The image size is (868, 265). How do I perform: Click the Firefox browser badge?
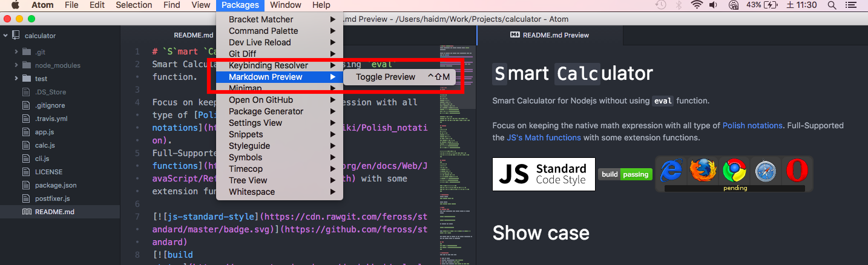[703, 171]
